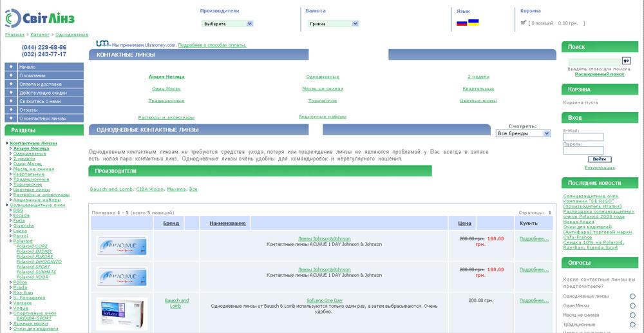644x333 pixels.
Task: Open 'Скидка 10% на Polaroid' news link
Action: pos(594,245)
